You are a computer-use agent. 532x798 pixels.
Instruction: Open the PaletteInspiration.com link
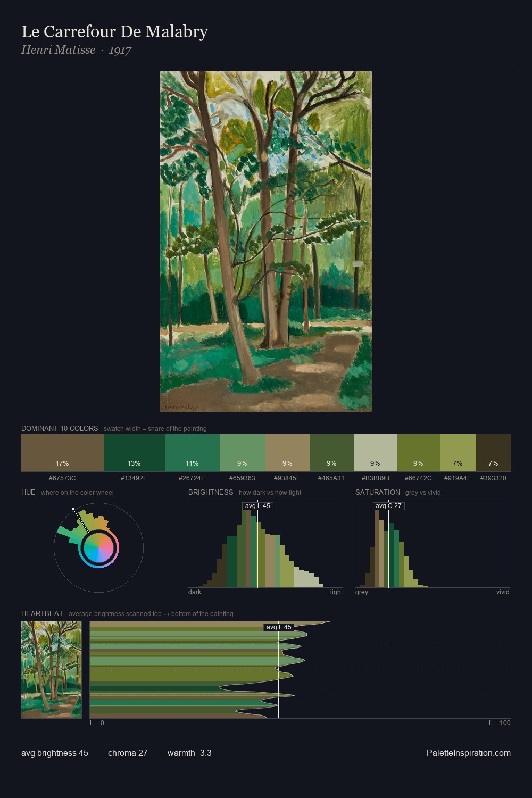point(469,753)
